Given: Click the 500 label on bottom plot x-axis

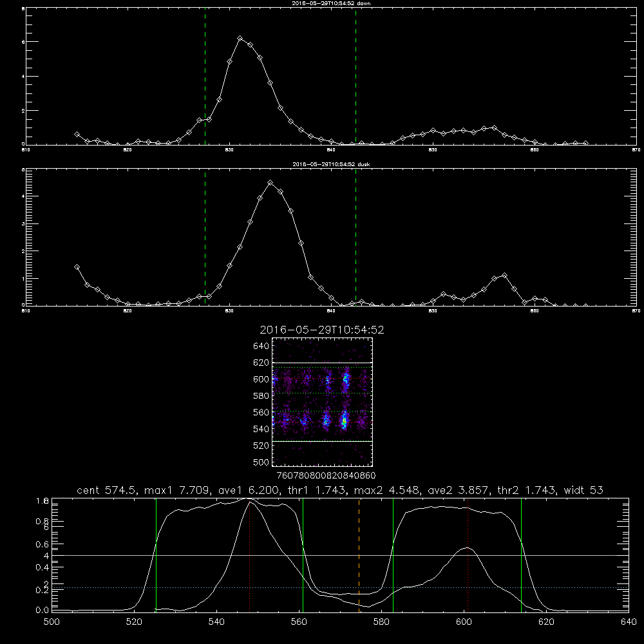Looking at the screenshot, I should 52,622.
